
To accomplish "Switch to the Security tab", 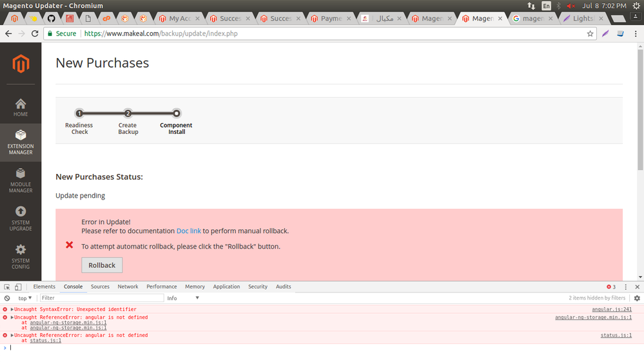I will [x=257, y=287].
